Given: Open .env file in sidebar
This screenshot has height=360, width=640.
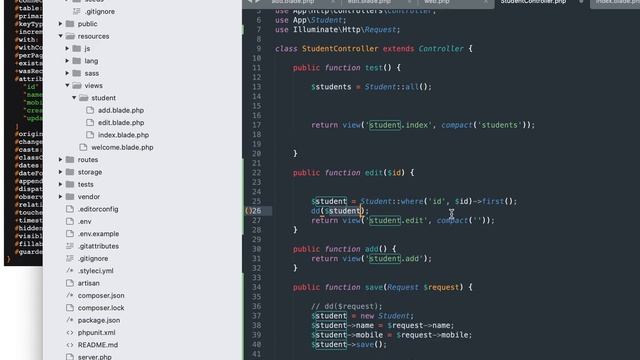Looking at the screenshot, I should click(x=84, y=221).
